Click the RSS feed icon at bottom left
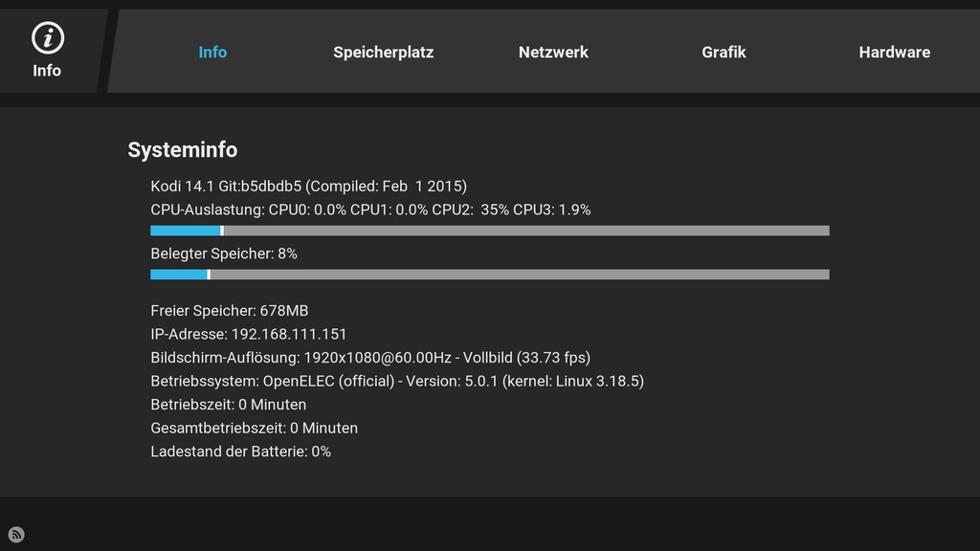Screen dimensions: 980x551 16,535
